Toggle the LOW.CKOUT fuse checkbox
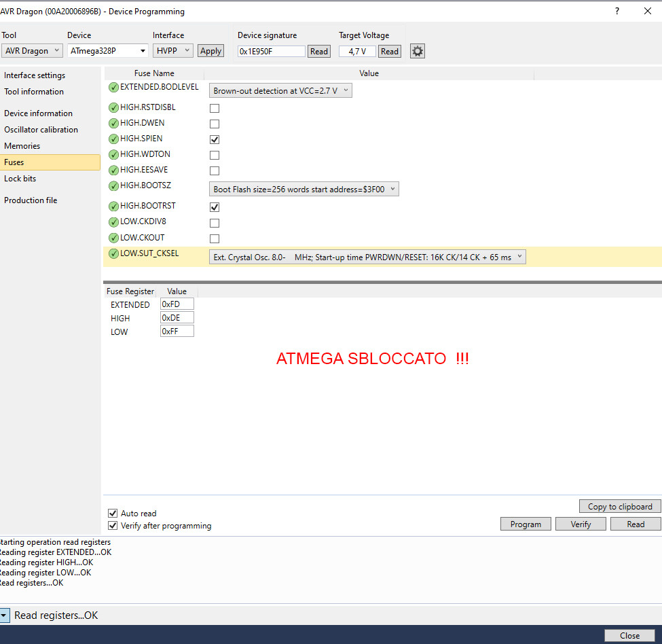Screen dimensions: 662x644 pyautogui.click(x=215, y=238)
